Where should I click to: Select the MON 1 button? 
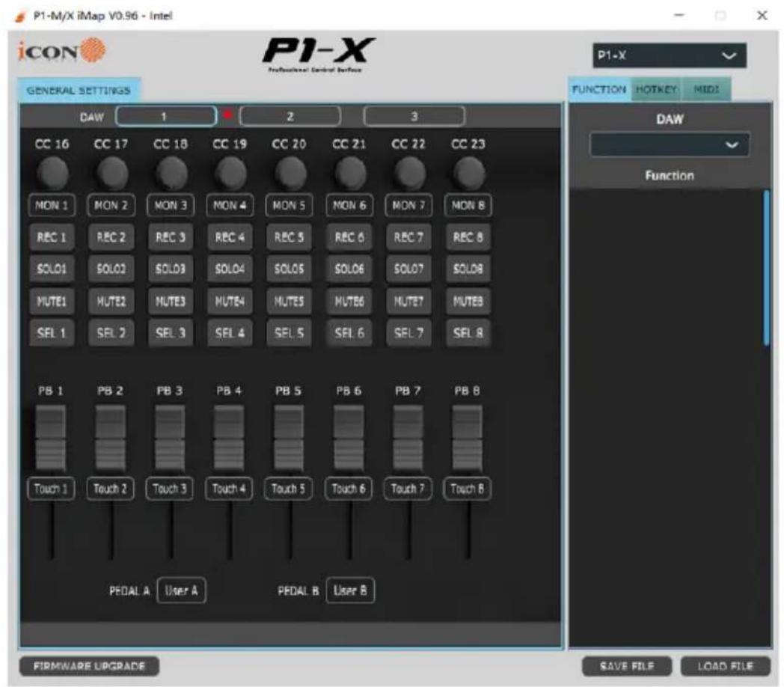[x=52, y=205]
